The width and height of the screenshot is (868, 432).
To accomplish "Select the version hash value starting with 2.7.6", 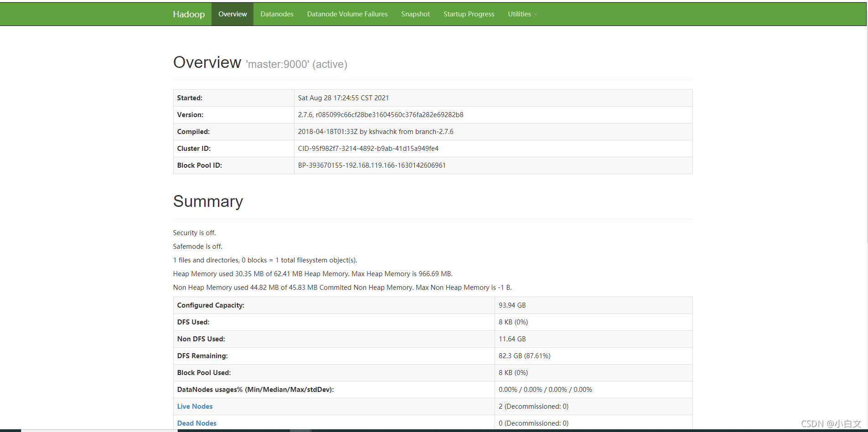I will tap(381, 115).
